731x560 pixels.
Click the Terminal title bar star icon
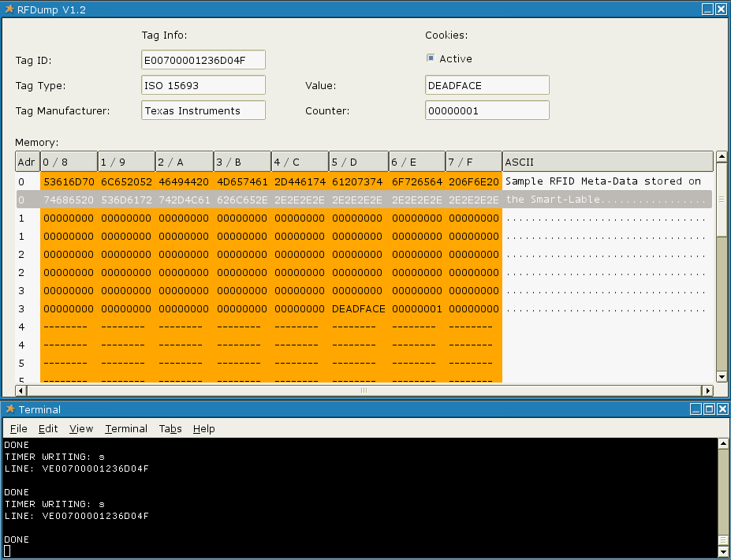point(9,409)
